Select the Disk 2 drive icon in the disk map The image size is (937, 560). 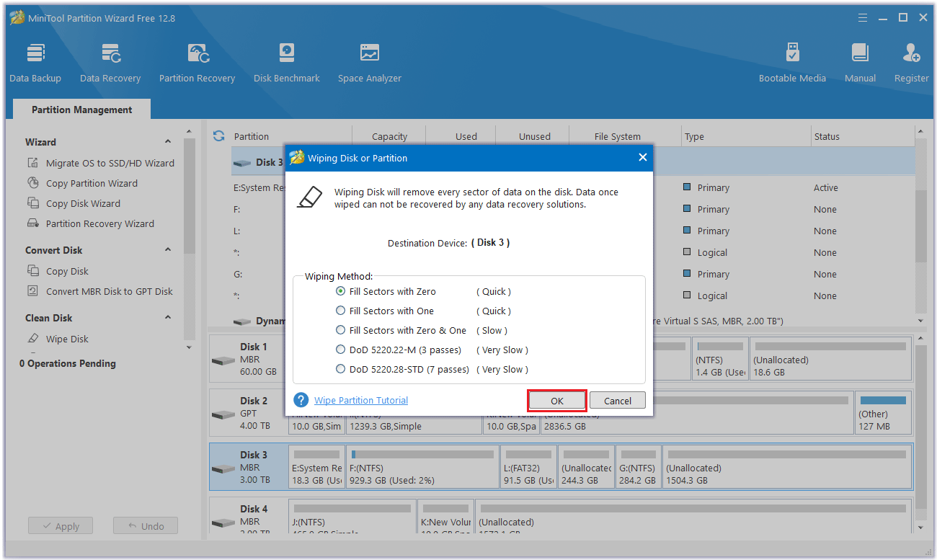(223, 414)
